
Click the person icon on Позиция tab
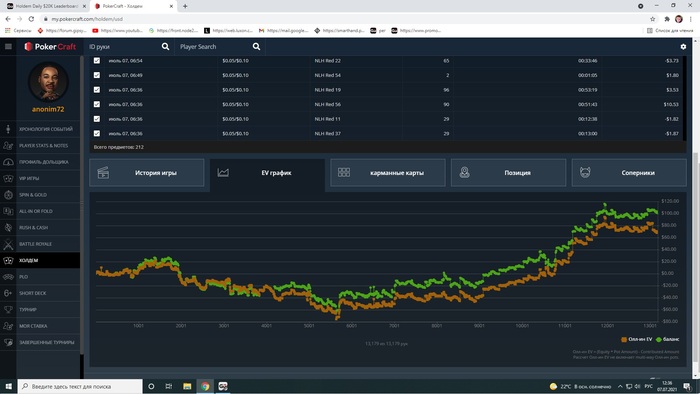tap(464, 172)
